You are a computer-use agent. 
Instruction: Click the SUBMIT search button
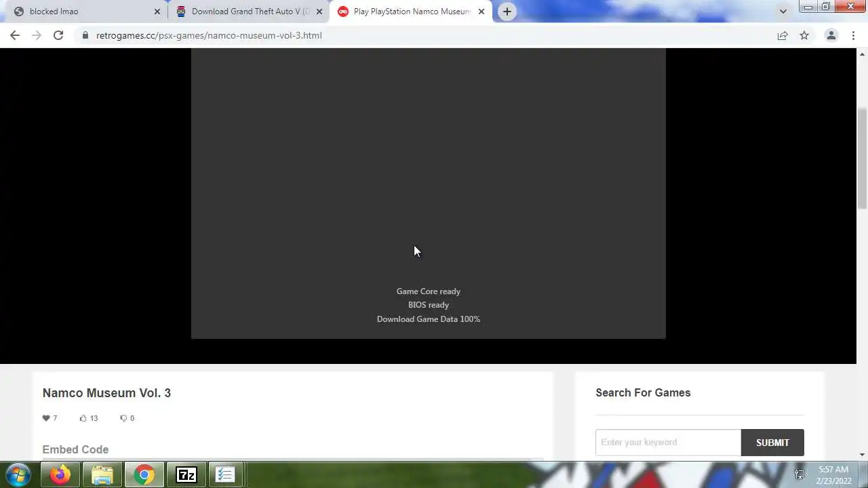pos(772,443)
